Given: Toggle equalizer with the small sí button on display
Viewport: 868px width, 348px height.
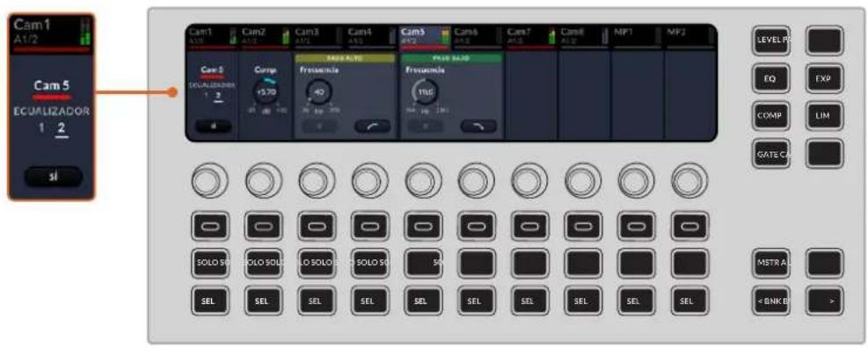Looking at the screenshot, I should [213, 127].
